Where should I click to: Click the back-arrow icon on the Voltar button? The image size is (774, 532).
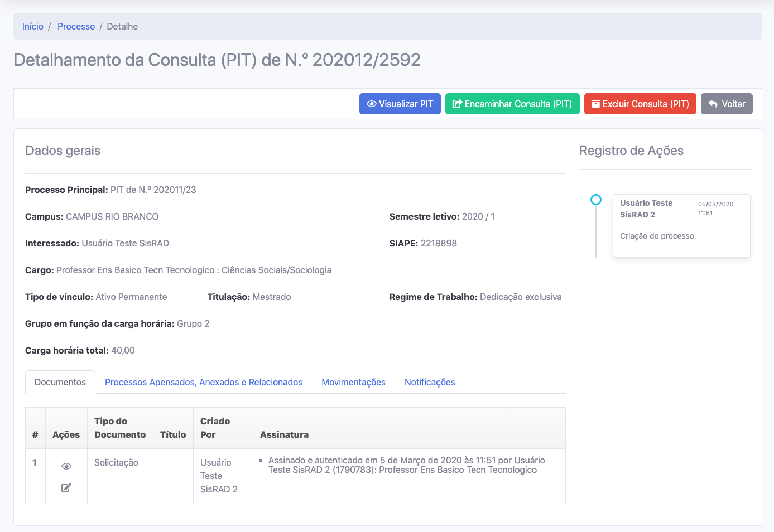coord(713,104)
